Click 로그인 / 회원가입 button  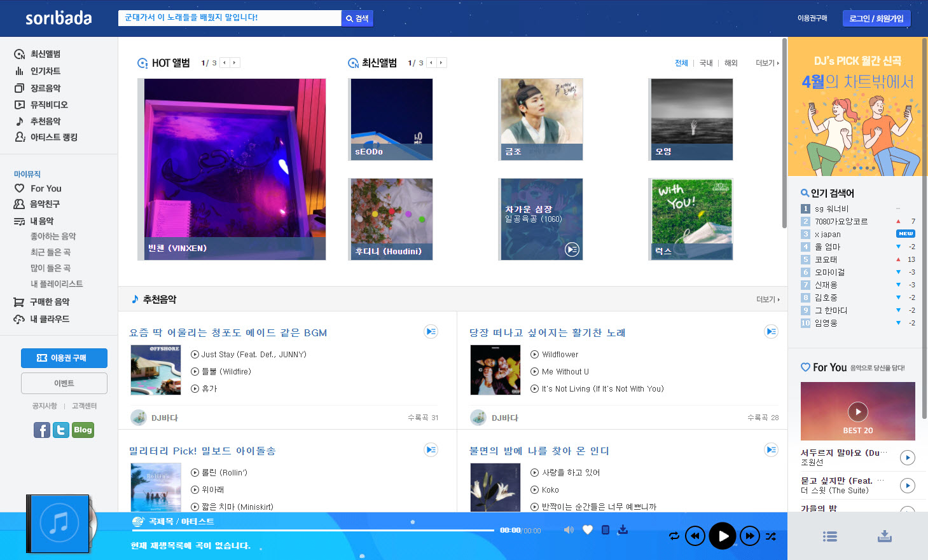tap(876, 18)
